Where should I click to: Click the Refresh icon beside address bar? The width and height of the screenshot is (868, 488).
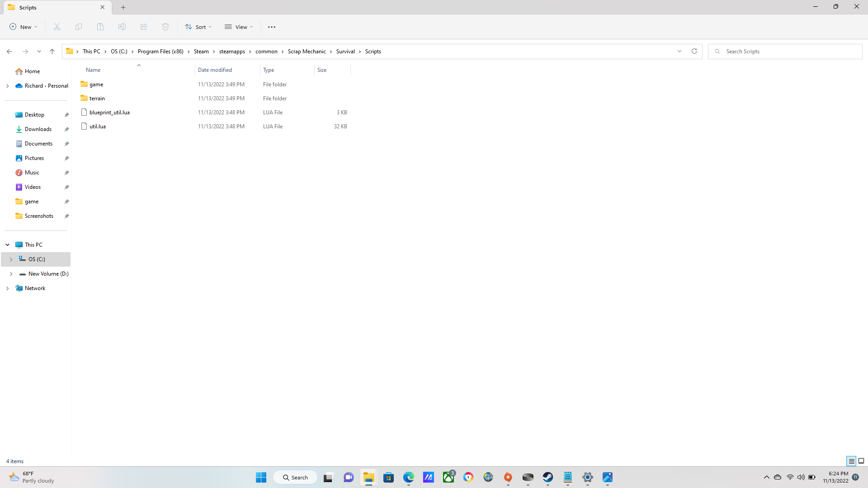(x=694, y=51)
